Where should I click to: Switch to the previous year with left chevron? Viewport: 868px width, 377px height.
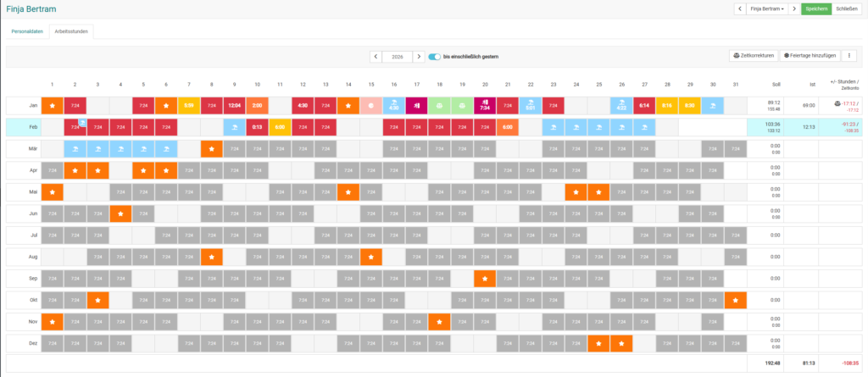point(376,57)
